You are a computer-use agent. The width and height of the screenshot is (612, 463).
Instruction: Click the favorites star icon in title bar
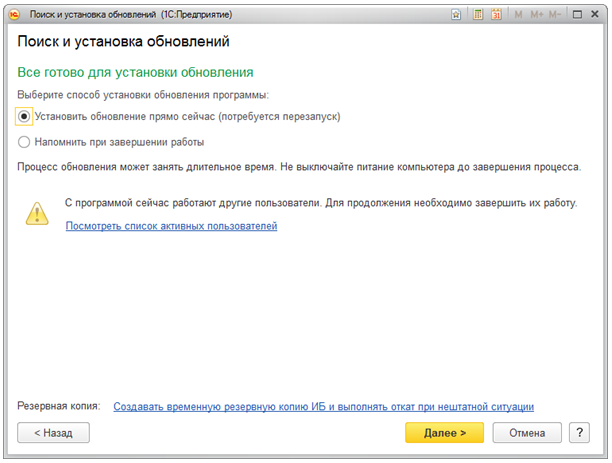[458, 15]
